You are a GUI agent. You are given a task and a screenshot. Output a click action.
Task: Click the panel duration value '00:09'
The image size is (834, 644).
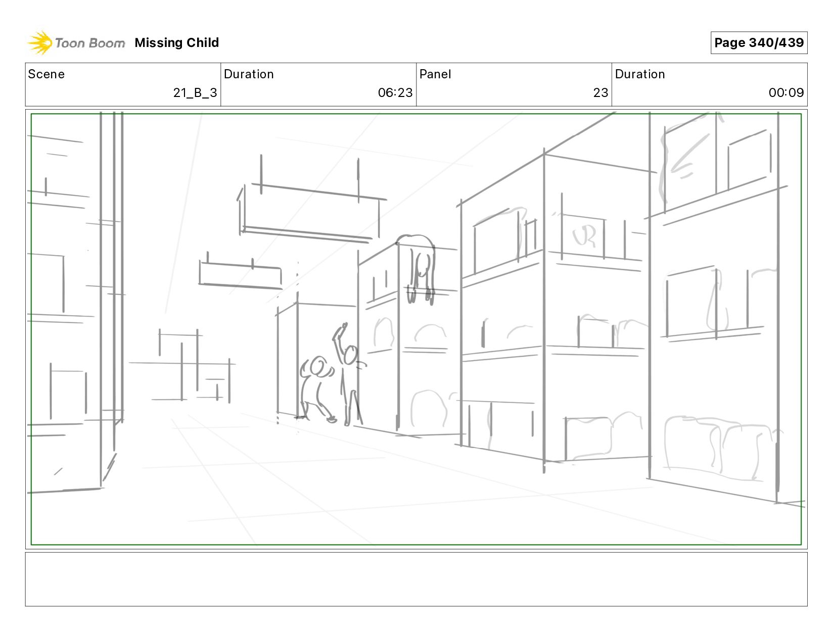pos(786,93)
